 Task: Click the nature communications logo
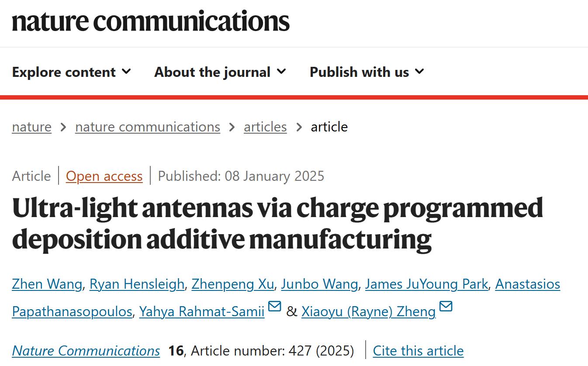[x=151, y=21]
